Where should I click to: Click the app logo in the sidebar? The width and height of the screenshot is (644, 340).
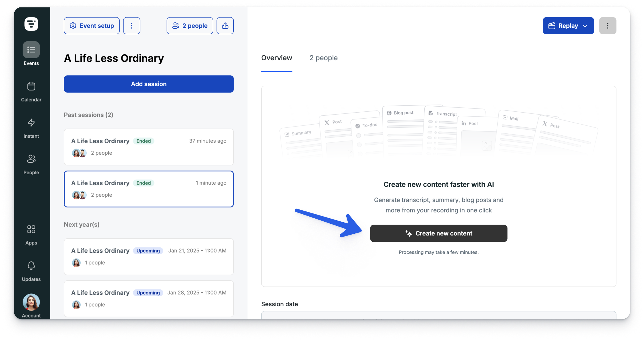[x=31, y=24]
